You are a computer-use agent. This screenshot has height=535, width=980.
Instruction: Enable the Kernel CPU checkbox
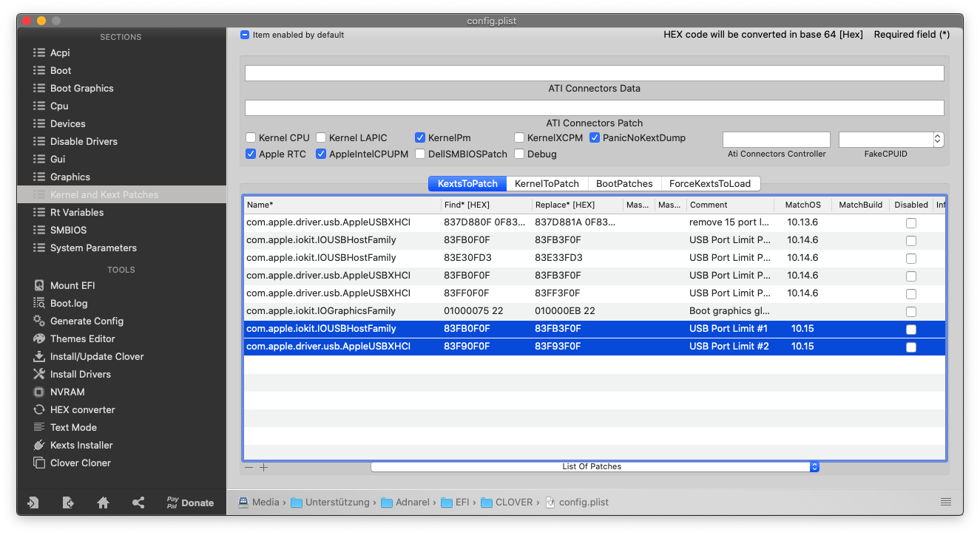[251, 137]
